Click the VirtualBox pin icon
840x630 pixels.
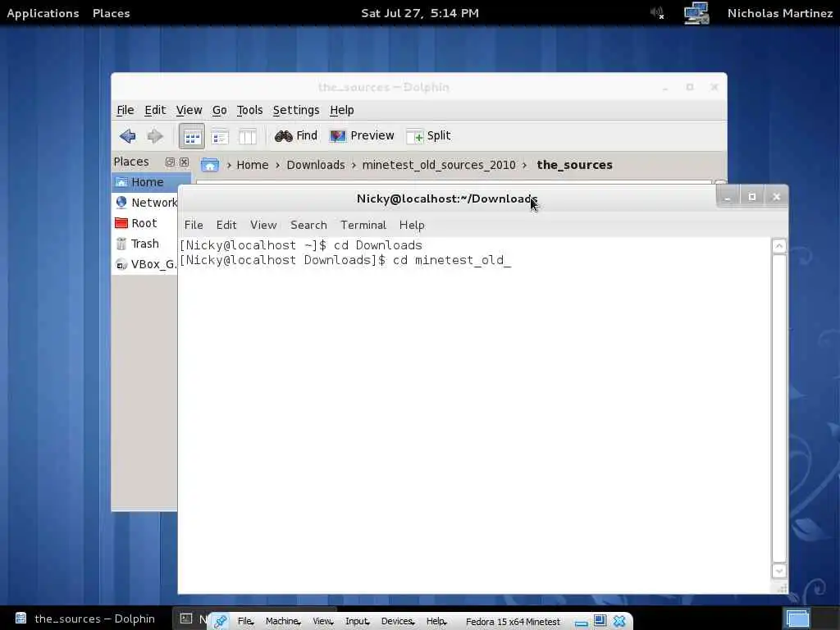[220, 622]
